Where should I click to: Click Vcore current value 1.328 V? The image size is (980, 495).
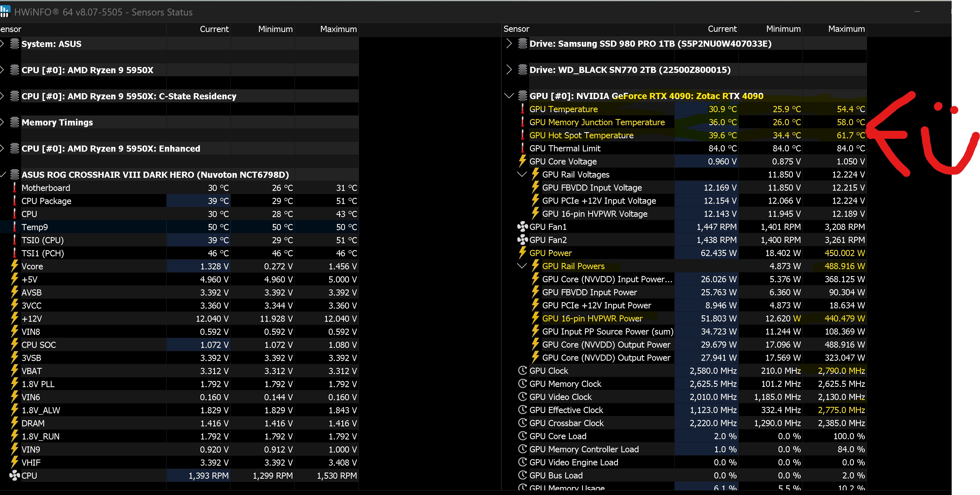pyautogui.click(x=214, y=266)
